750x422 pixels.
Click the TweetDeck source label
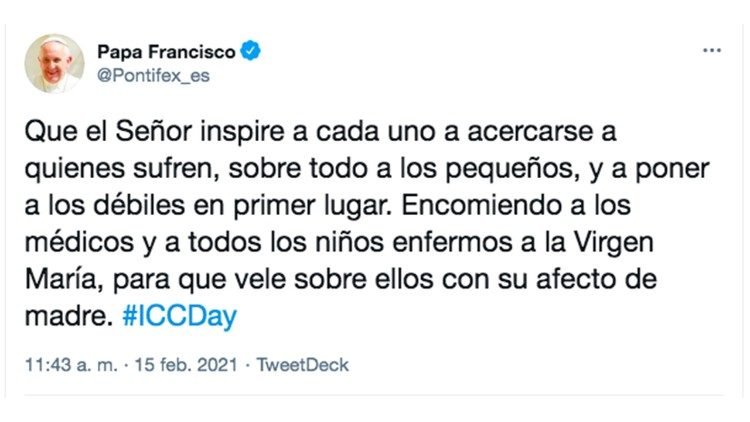click(303, 365)
